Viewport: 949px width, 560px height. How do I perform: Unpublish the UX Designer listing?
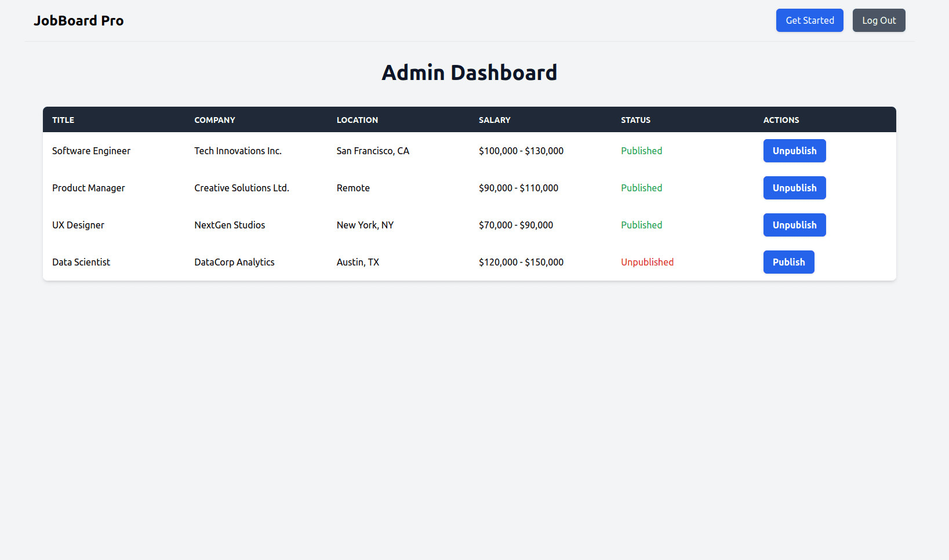click(794, 225)
